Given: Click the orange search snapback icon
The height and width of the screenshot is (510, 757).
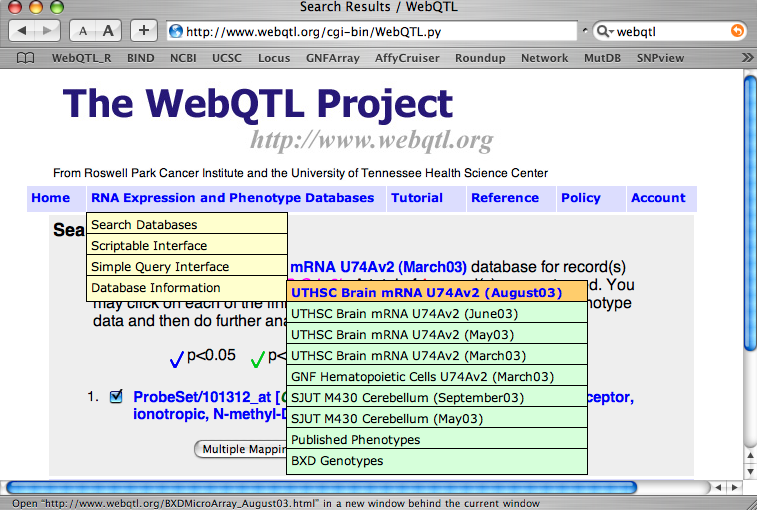Looking at the screenshot, I should [x=737, y=31].
